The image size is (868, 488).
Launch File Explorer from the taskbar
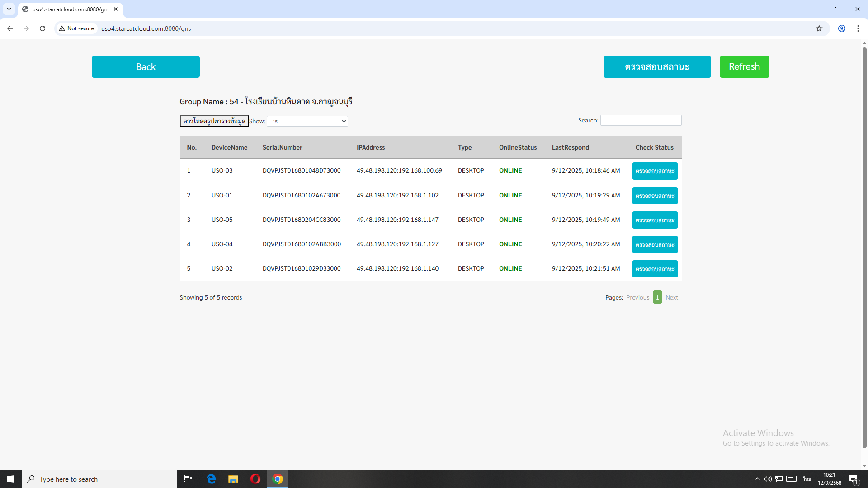[233, 479]
